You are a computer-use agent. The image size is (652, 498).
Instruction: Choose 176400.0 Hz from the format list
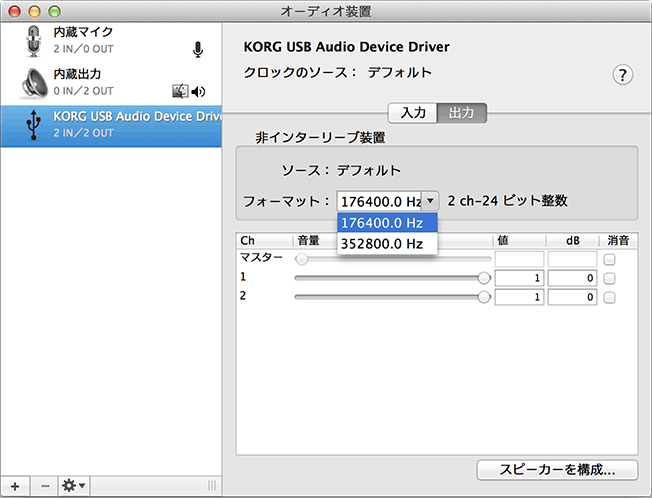pyautogui.click(x=387, y=223)
